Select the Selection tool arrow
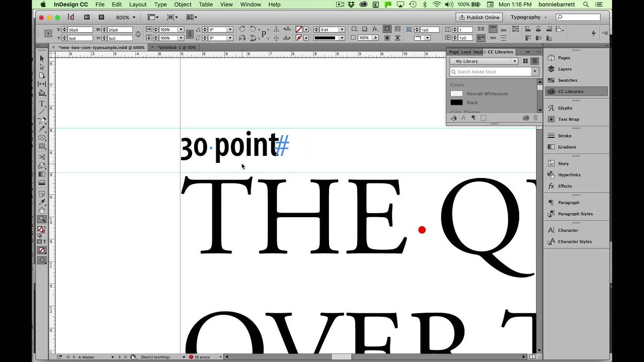Screen dimensions: 644x362 tap(42, 58)
